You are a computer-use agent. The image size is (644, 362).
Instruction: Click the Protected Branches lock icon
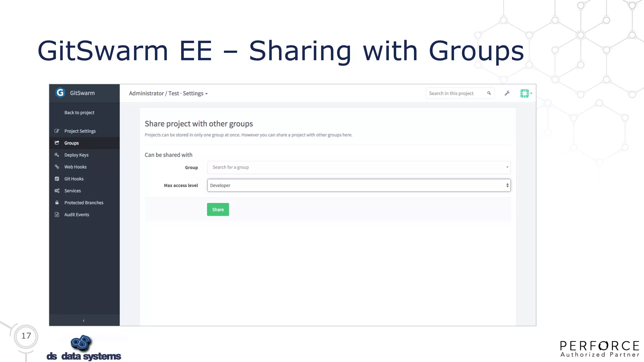[57, 203]
